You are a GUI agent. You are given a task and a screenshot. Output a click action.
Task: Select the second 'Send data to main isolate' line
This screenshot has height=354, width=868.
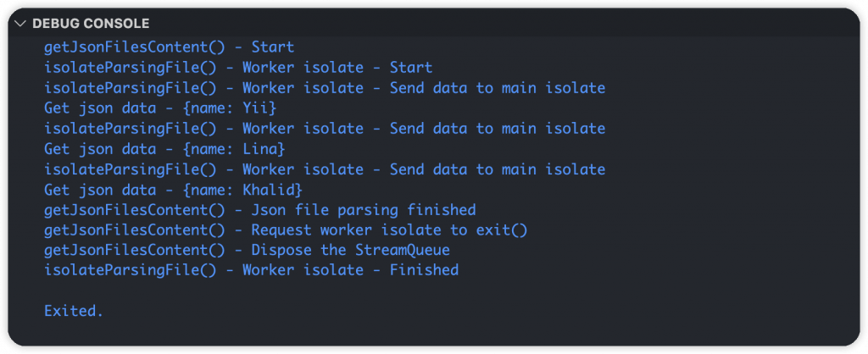click(x=325, y=129)
